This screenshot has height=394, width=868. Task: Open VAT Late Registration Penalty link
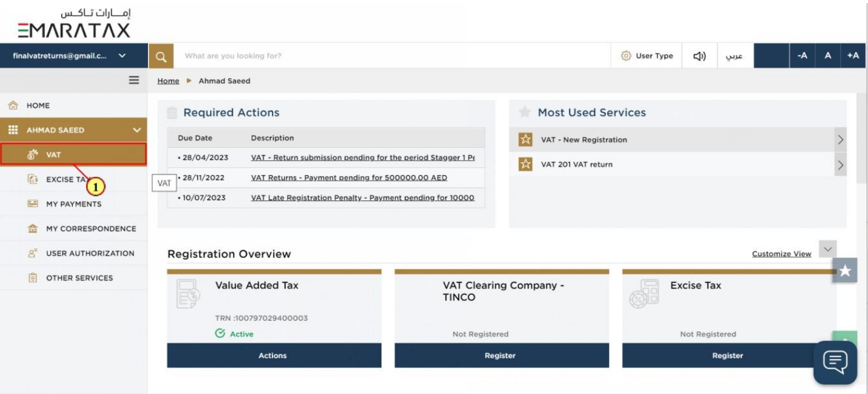click(x=362, y=198)
